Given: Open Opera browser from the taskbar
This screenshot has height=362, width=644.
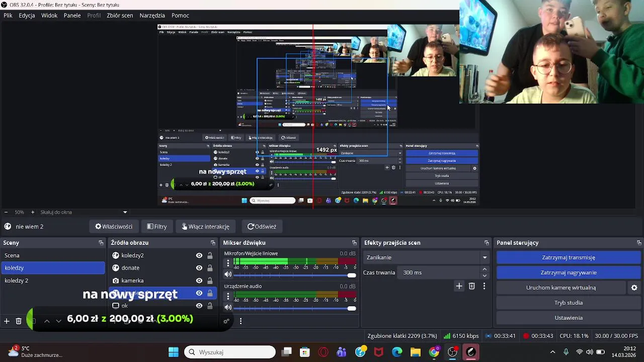Looking at the screenshot, I should [x=324, y=352].
